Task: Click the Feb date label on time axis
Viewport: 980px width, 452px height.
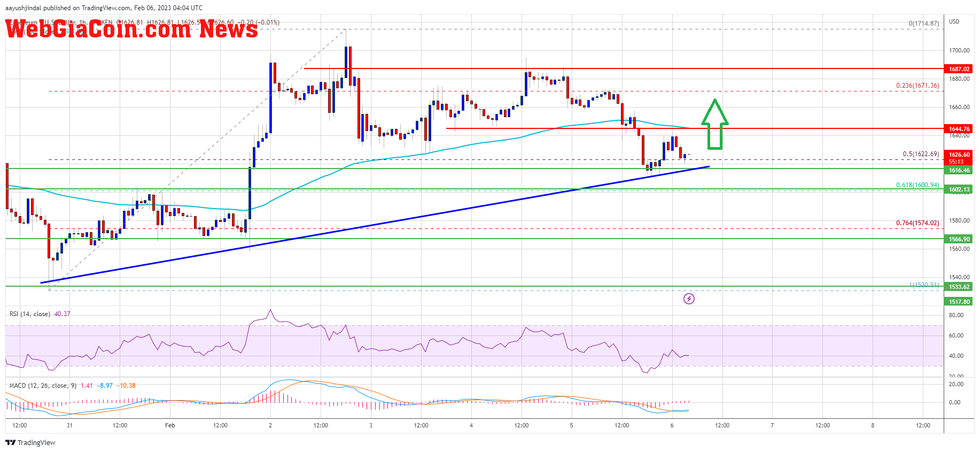Action: [170, 425]
